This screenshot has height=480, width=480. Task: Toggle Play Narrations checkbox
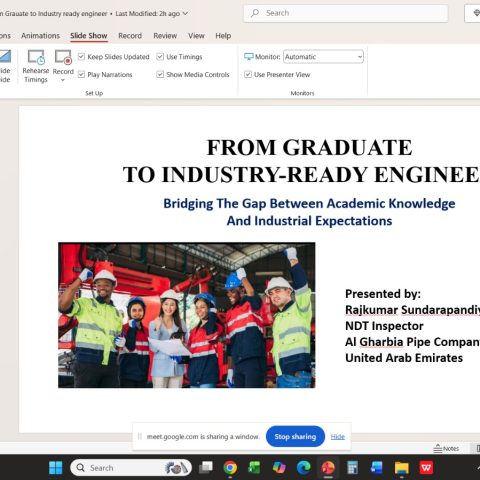click(81, 74)
